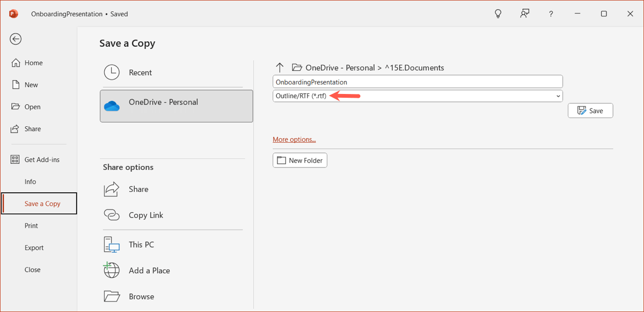Screen dimensions: 644x312
Task: Open the question mark help icon
Action: 551,14
